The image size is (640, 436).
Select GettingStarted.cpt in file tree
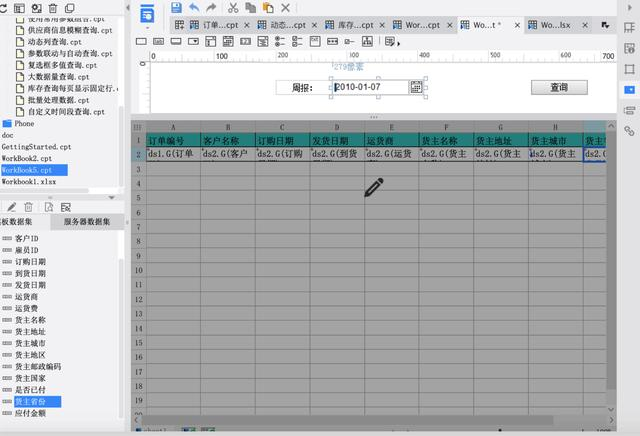point(36,147)
